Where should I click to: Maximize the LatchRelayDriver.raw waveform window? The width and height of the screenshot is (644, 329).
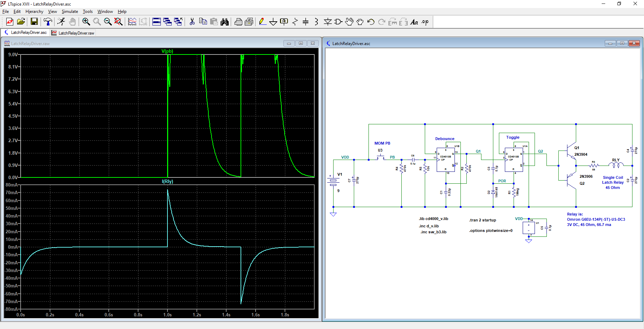[x=301, y=43]
